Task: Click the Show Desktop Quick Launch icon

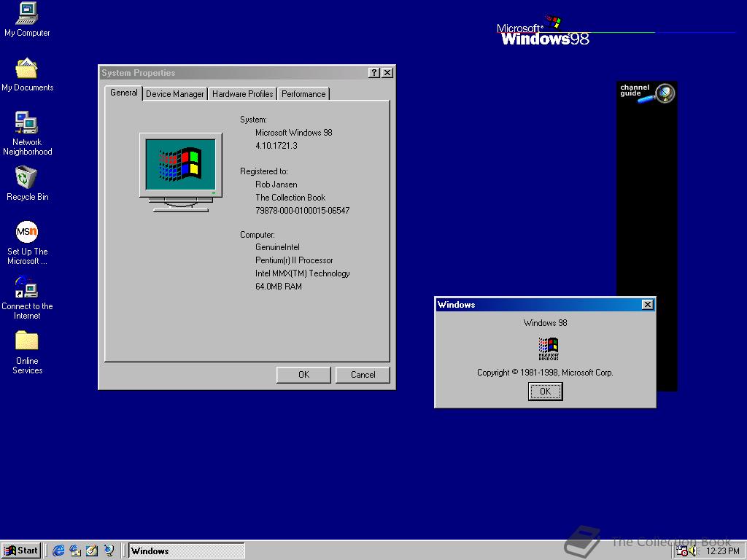Action: [92, 551]
